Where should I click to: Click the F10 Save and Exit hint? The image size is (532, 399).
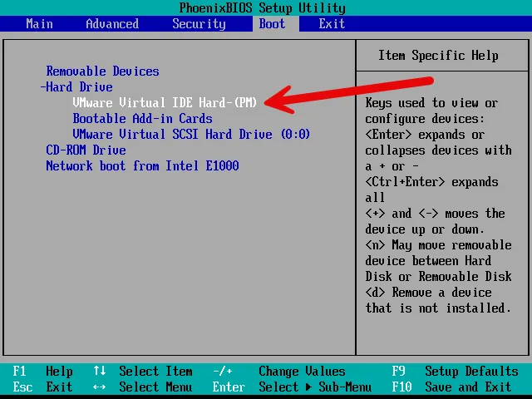(x=451, y=387)
